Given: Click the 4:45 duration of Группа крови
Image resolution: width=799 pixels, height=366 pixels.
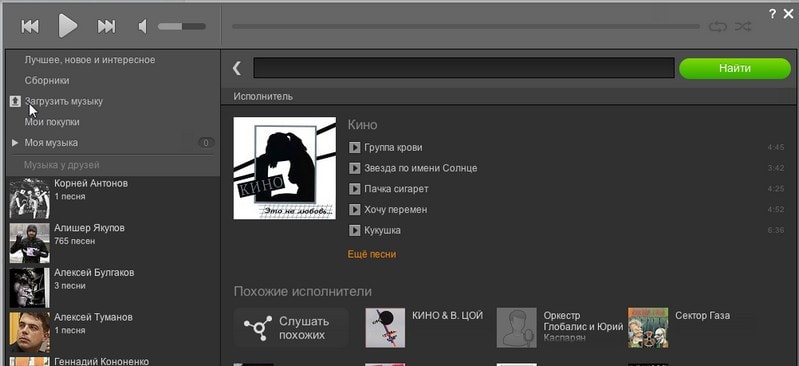Looking at the screenshot, I should (776, 147).
